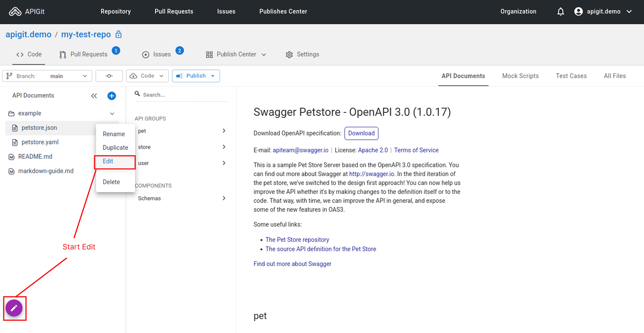Open the Apache 2.0 license link

point(373,150)
